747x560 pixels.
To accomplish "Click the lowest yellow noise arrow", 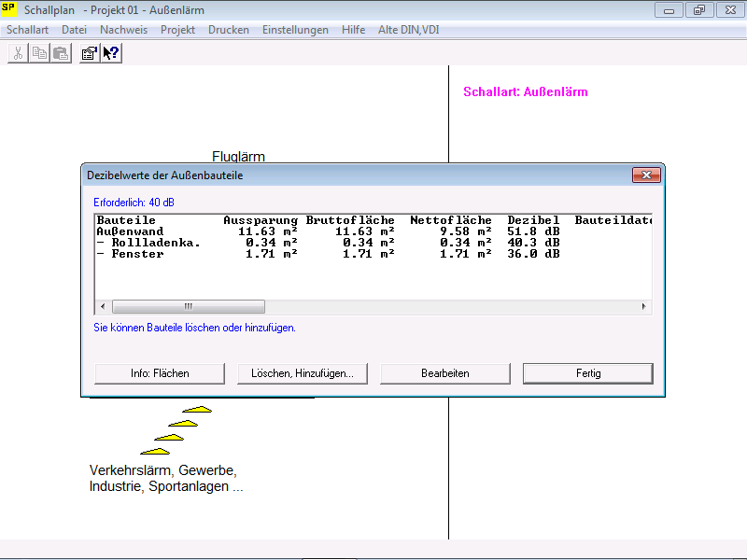I will (x=155, y=451).
